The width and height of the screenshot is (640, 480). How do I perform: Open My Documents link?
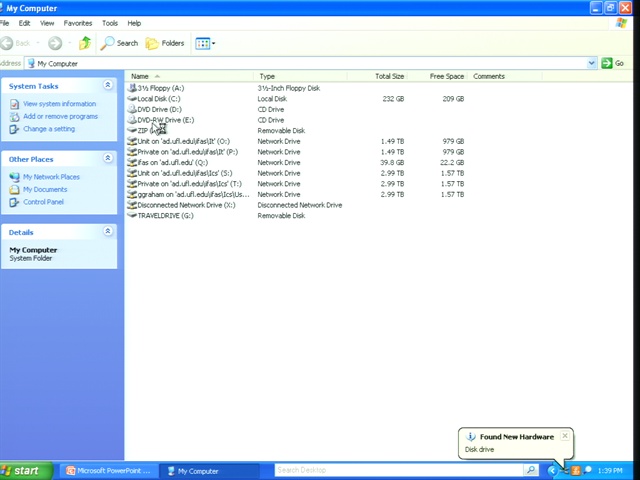click(x=45, y=189)
